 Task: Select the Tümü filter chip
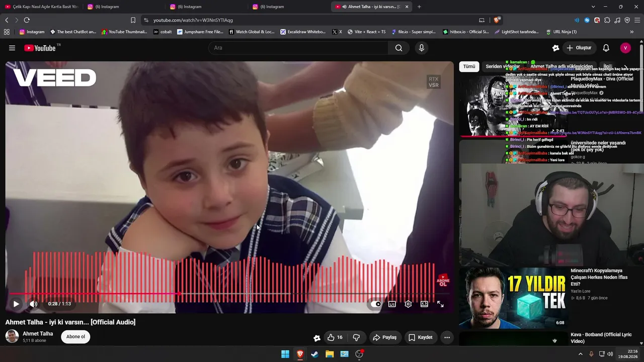469,66
